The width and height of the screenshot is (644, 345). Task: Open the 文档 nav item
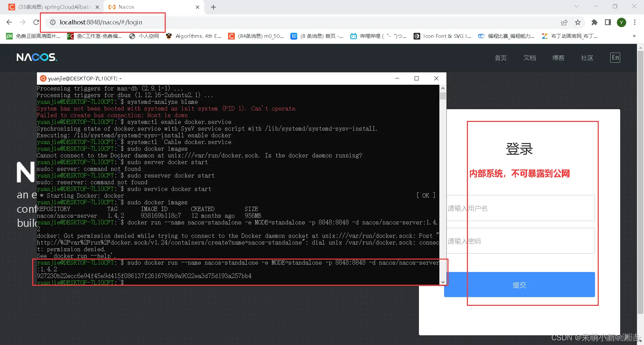coord(530,58)
